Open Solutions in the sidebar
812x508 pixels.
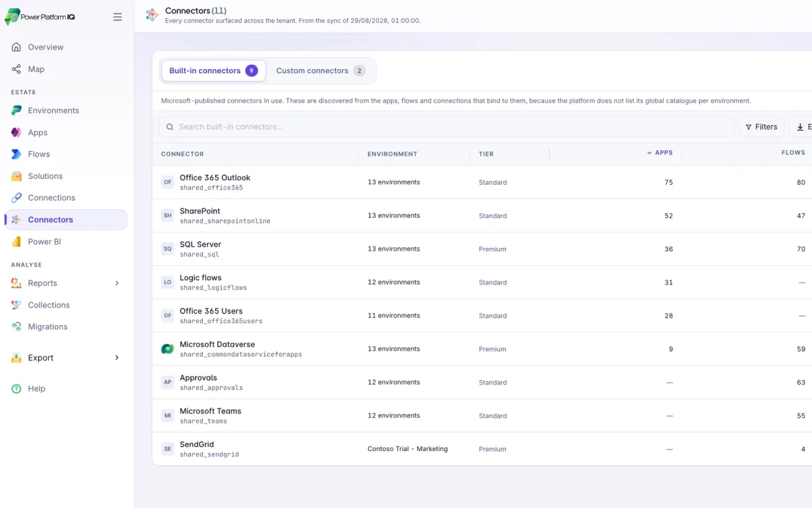(x=66, y=176)
